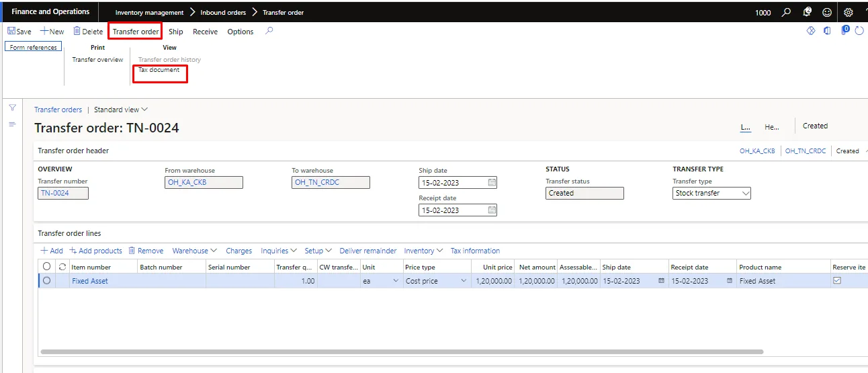The width and height of the screenshot is (868, 373).
Task: Open the attachments icon with 0 badge
Action: pos(844,30)
